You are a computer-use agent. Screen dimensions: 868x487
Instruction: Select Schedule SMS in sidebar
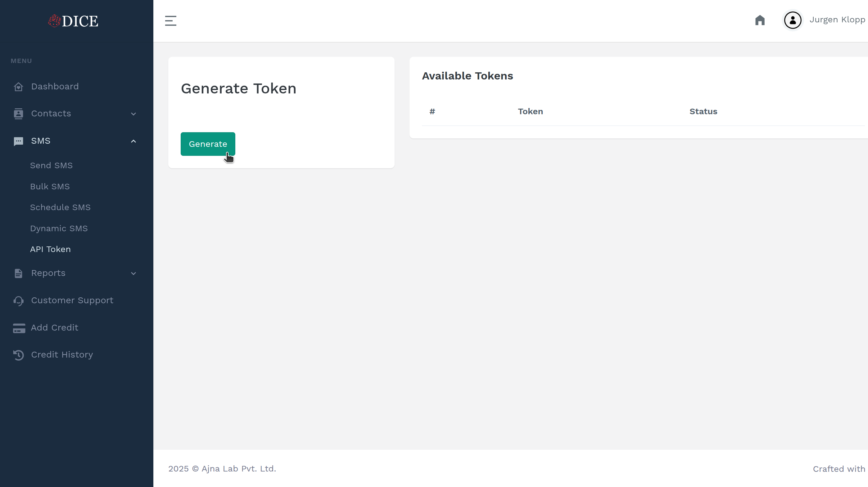point(60,207)
